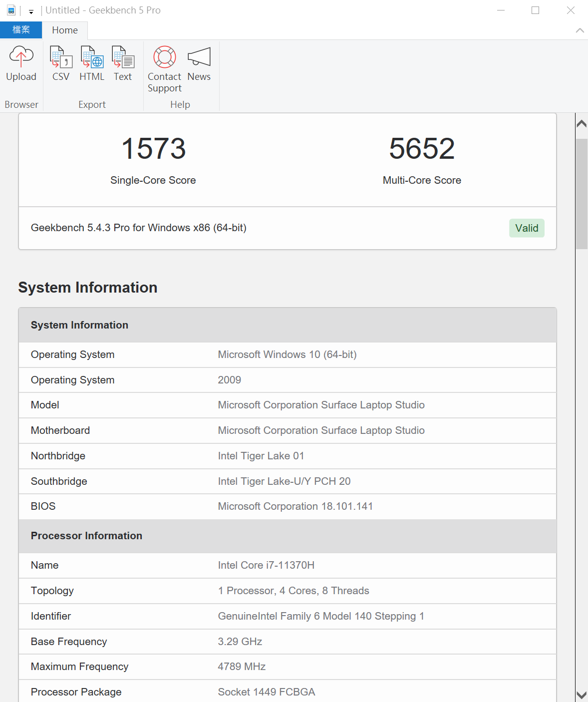This screenshot has height=702, width=588.
Task: Minimize the Geekbench window
Action: (x=501, y=10)
